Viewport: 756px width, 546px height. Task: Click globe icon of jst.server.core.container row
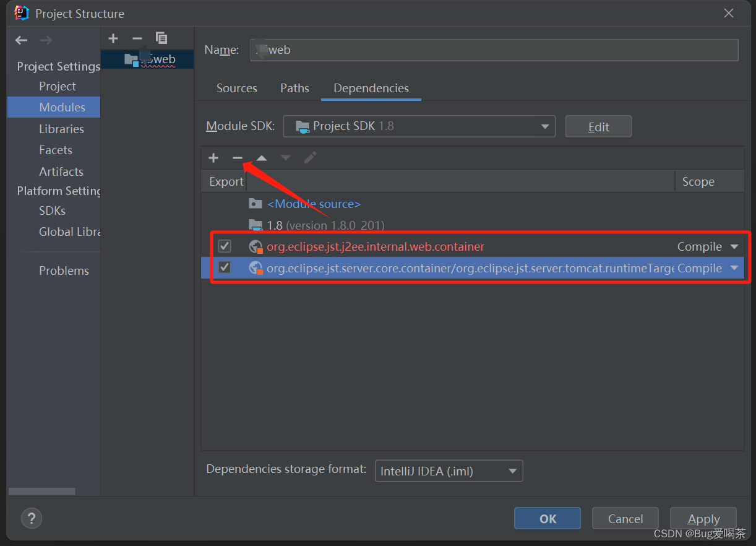pyautogui.click(x=256, y=268)
